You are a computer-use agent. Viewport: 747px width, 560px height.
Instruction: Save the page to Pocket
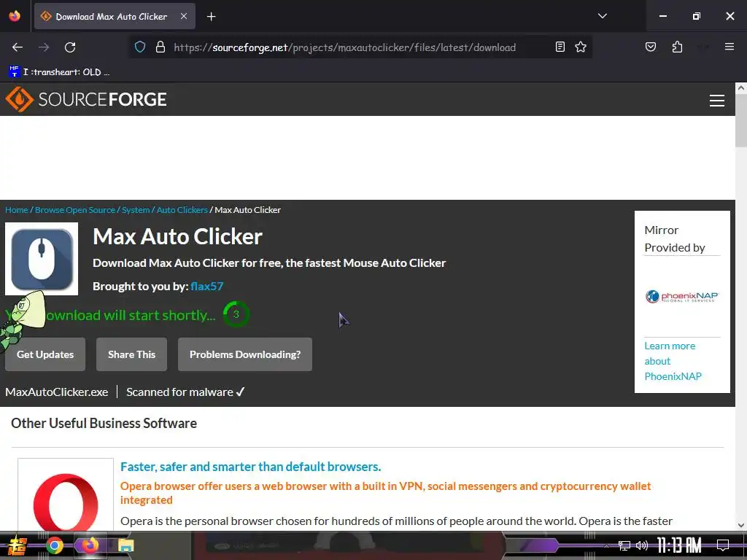[650, 47]
